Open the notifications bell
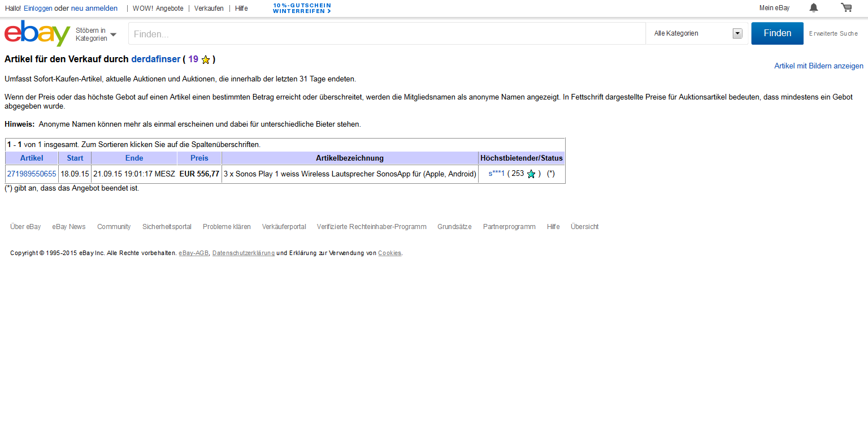This screenshot has height=427, width=868. click(813, 8)
